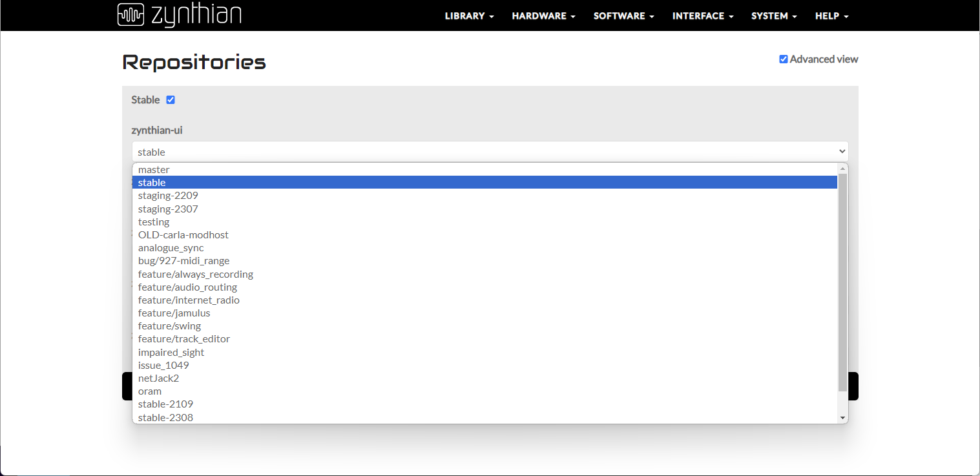Viewport: 980px width, 476px height.
Task: Open the HARDWARE menu
Action: [543, 16]
